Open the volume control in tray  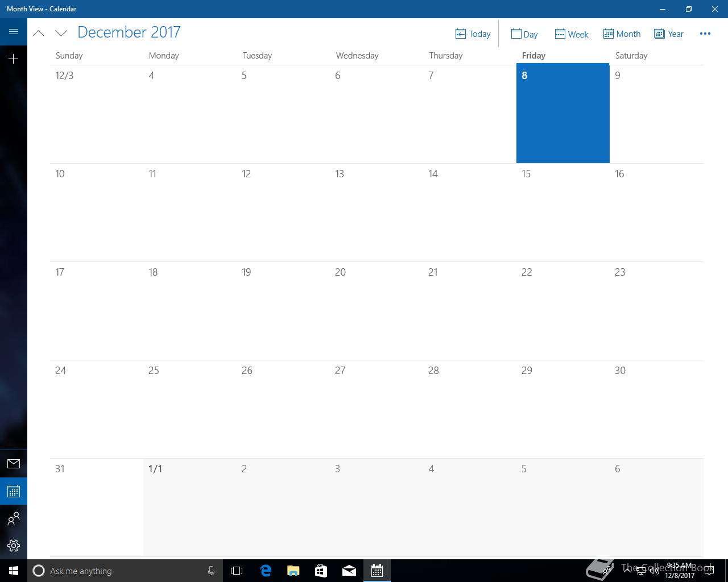[655, 571]
